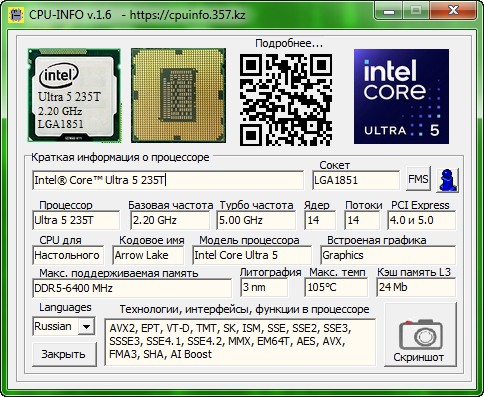Image resolution: width=484 pixels, height=397 pixels.
Task: Click the QR code image
Action: 286,100
